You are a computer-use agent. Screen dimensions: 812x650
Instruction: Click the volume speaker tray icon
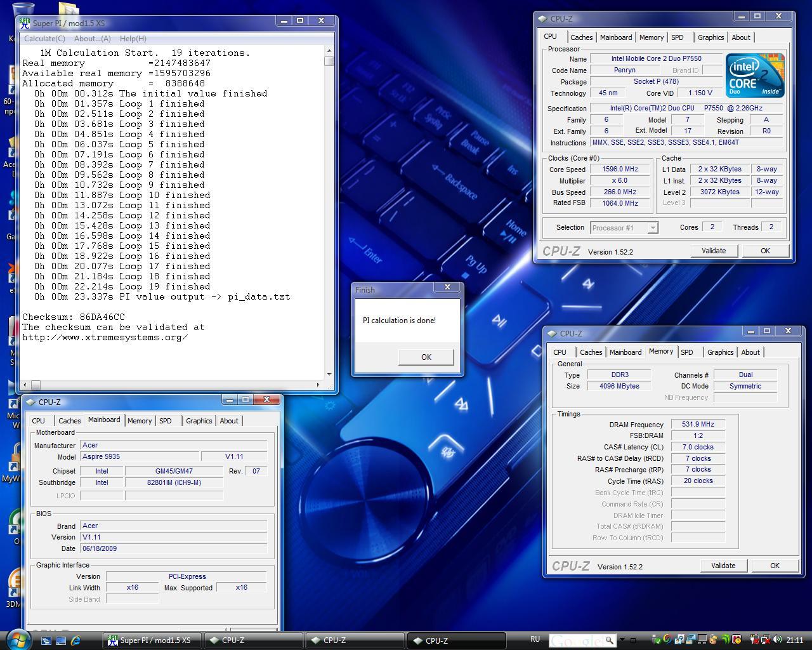tap(777, 639)
